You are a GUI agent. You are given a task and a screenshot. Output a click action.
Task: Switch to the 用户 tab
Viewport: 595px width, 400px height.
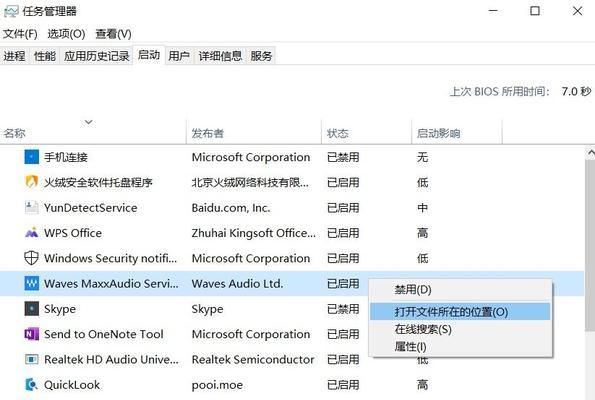pos(179,56)
